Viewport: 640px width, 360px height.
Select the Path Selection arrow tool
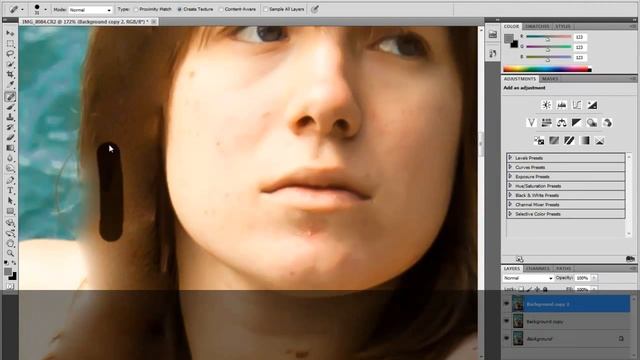pos(10,201)
